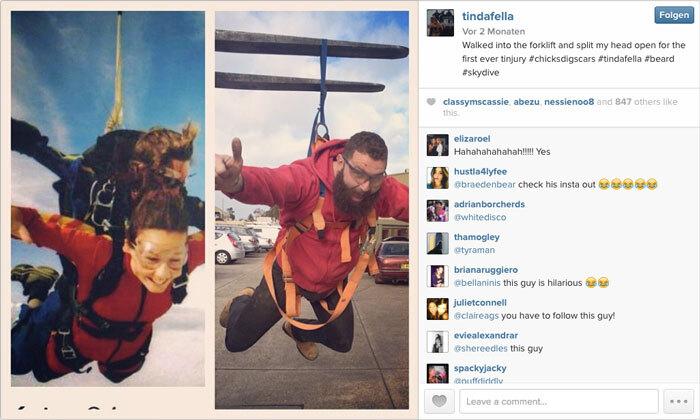Open the tindafella username link

click(x=488, y=17)
